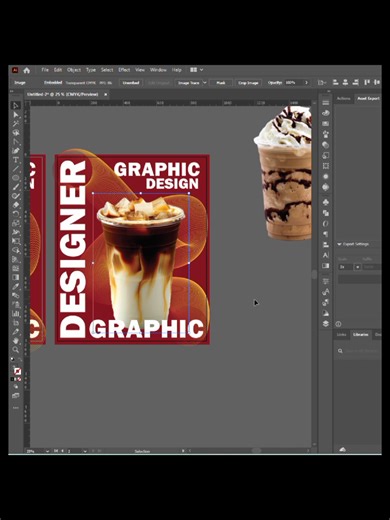This screenshot has width=390, height=520.
Task: Open the Edit Toolbar three-dots button
Action: click(x=16, y=408)
